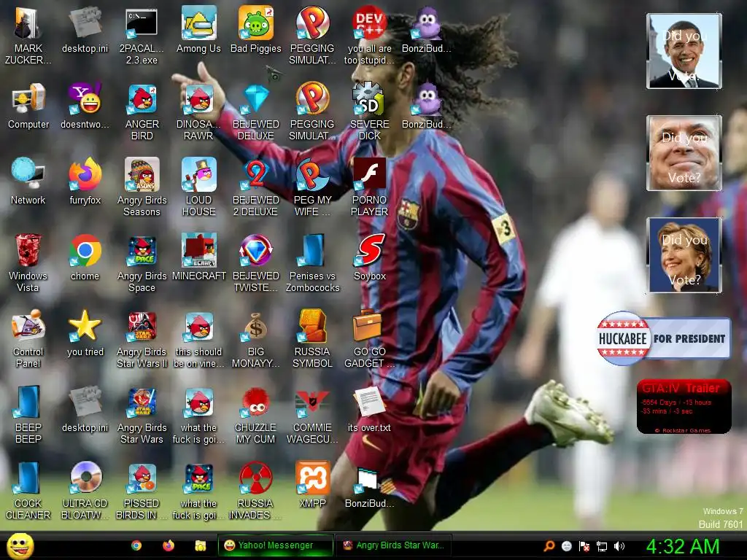
Task: Open the Control Panel desktop icon
Action: (x=28, y=338)
